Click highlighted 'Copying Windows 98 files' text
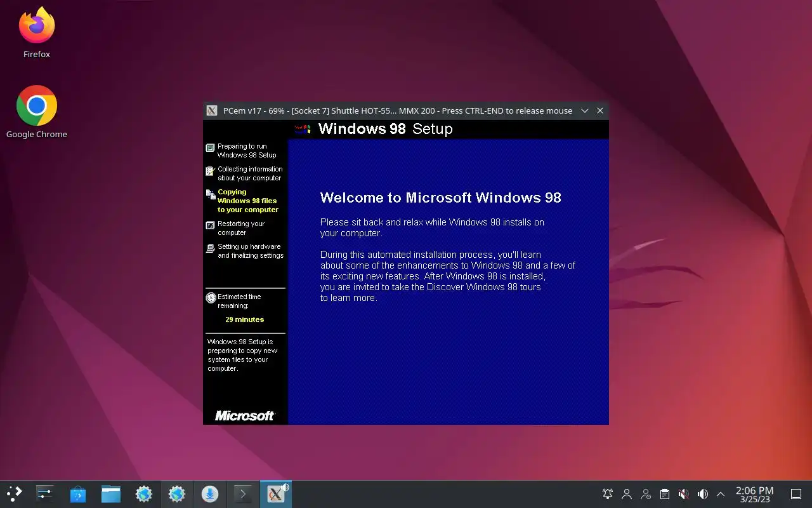Viewport: 812px width, 508px height. point(248,201)
